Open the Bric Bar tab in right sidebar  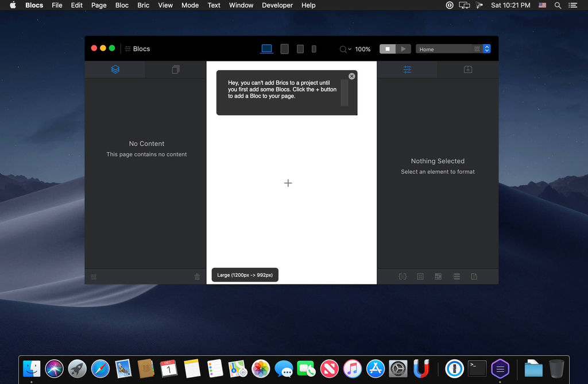(467, 70)
